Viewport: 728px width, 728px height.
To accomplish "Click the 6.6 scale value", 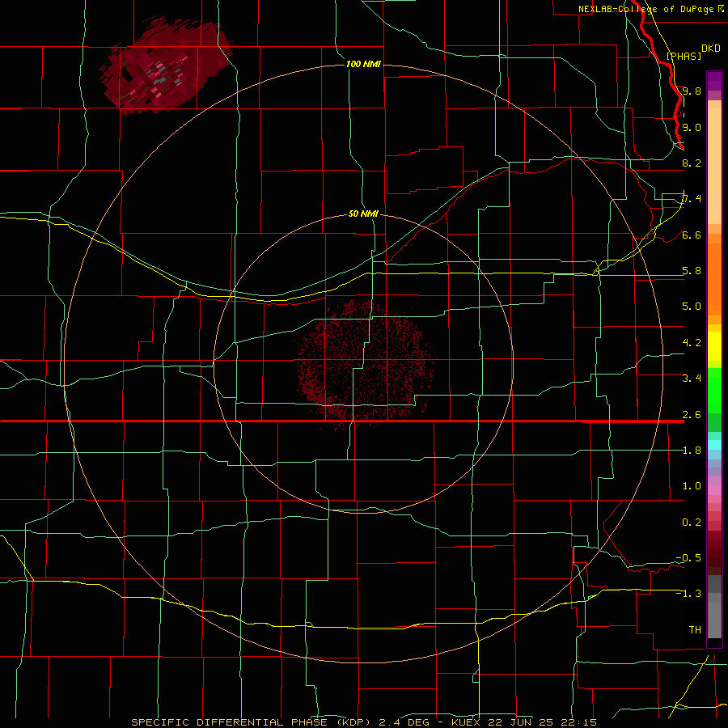I will (692, 235).
